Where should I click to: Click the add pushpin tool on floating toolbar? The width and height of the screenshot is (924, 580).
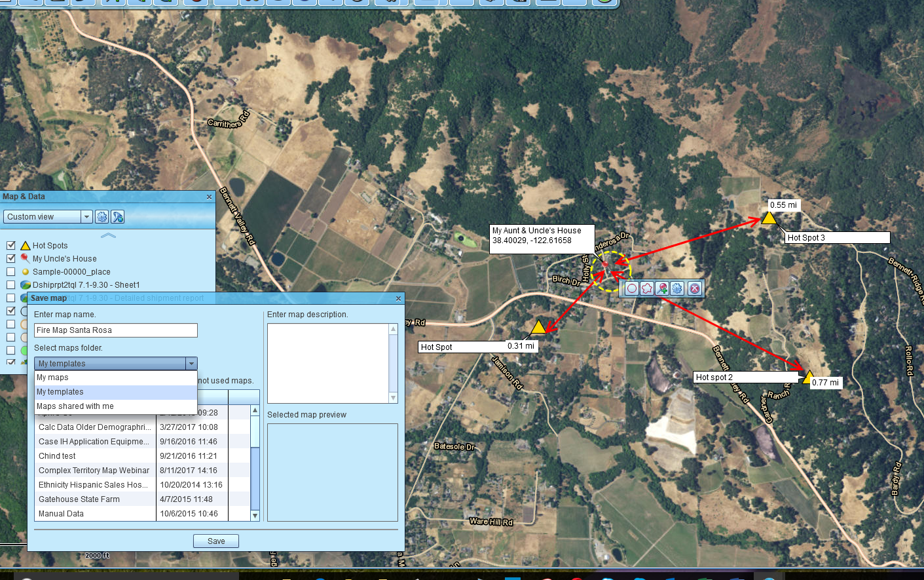pos(662,288)
